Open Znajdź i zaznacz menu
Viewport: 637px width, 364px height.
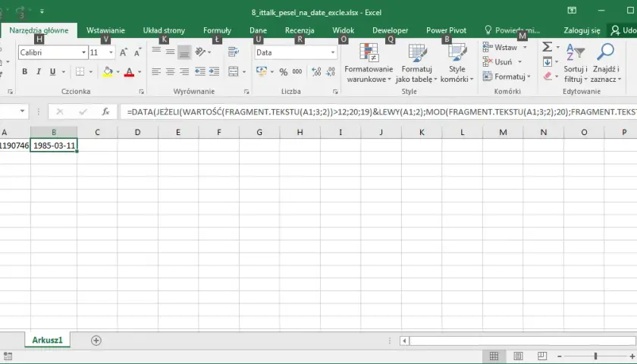tap(606, 63)
